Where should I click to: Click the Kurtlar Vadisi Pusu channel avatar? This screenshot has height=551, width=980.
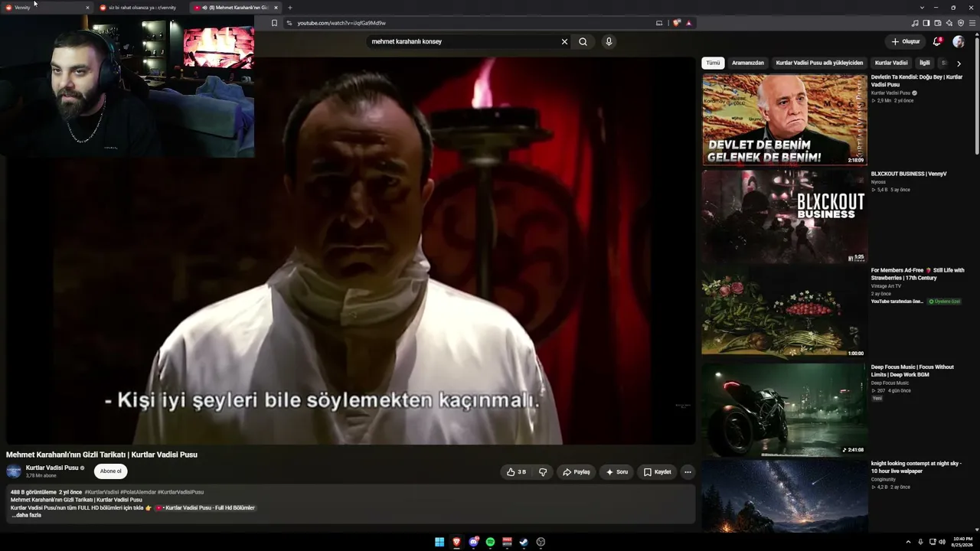point(14,471)
